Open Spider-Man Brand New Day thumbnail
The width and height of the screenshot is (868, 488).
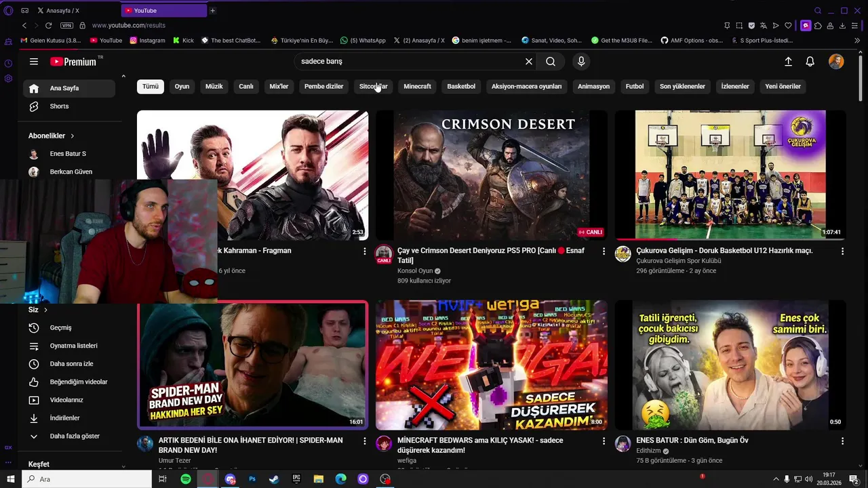[x=253, y=365]
